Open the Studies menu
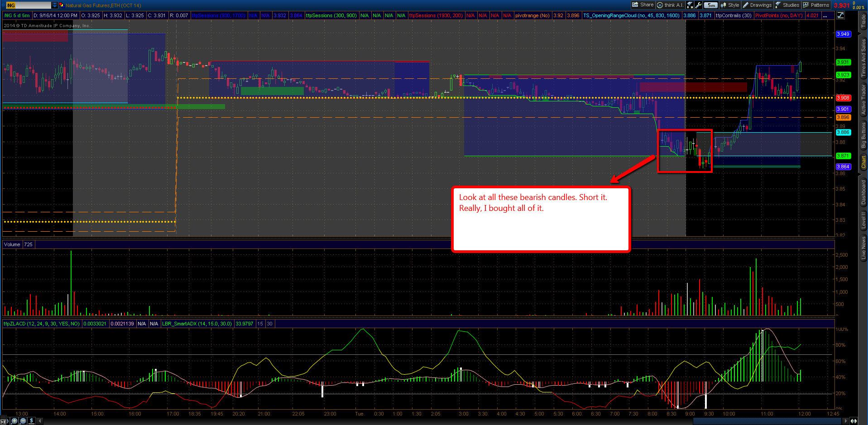The height and width of the screenshot is (425, 868). tap(787, 5)
